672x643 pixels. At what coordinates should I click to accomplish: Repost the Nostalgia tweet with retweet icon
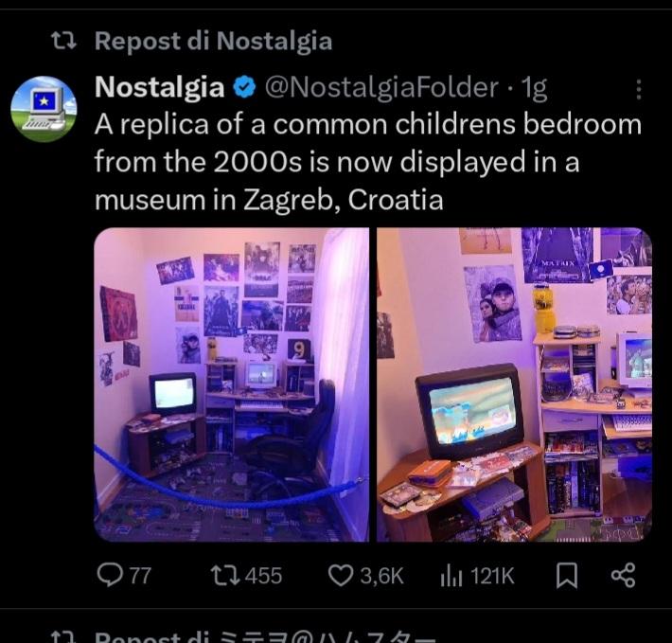click(x=225, y=575)
